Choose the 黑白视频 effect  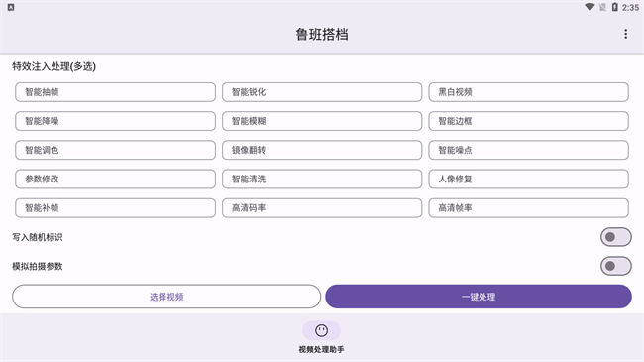[x=529, y=92]
